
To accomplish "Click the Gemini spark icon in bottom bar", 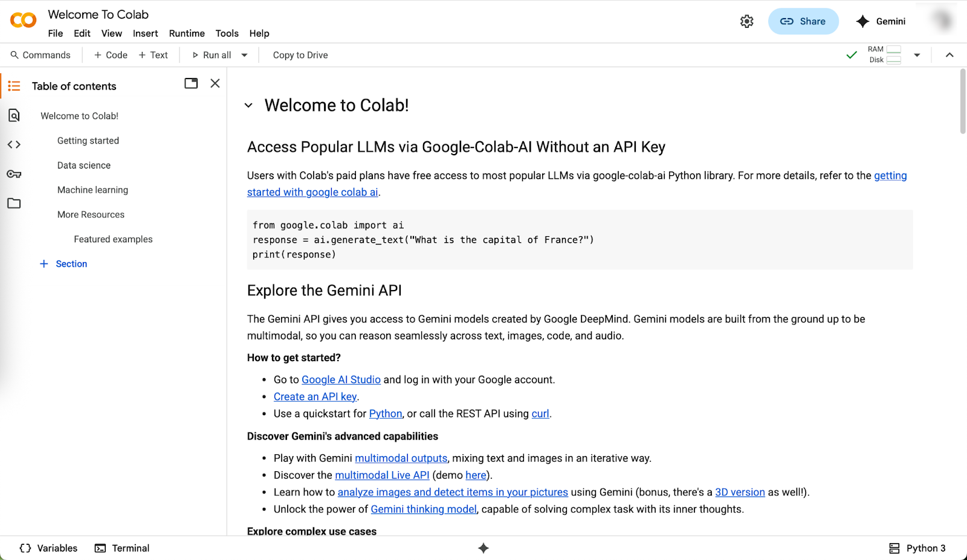I will point(483,548).
